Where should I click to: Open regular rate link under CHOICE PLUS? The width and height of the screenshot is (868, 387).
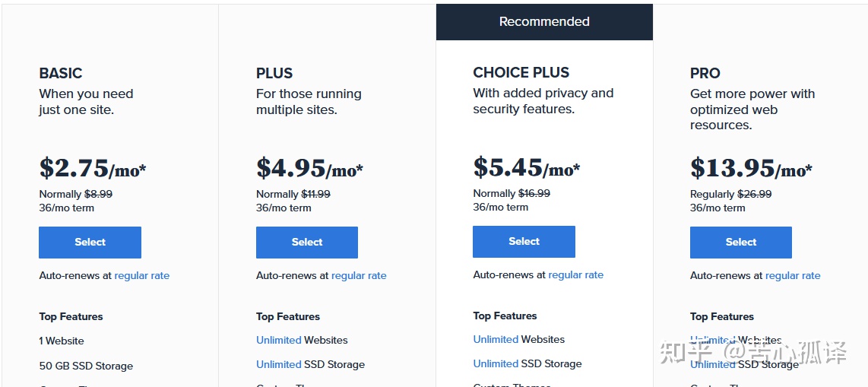575,275
